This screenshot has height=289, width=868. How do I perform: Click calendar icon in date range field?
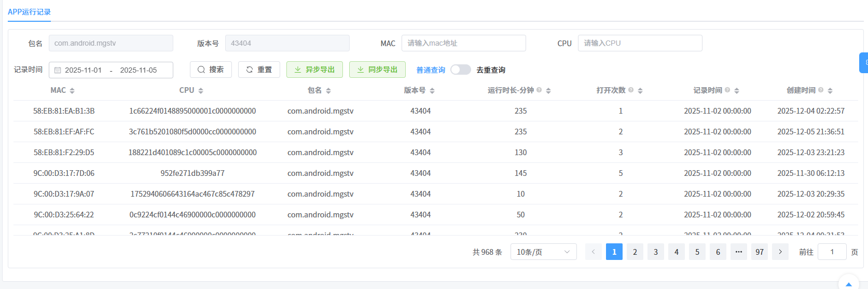[x=58, y=70]
